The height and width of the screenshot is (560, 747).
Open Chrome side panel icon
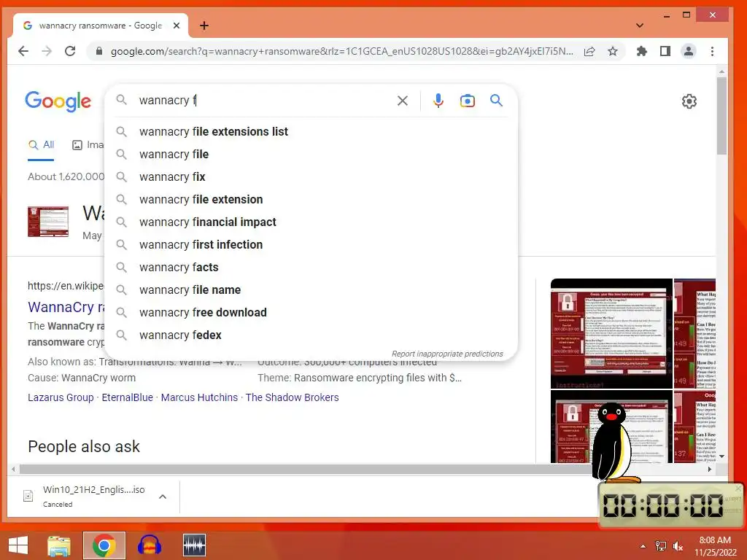coord(665,51)
